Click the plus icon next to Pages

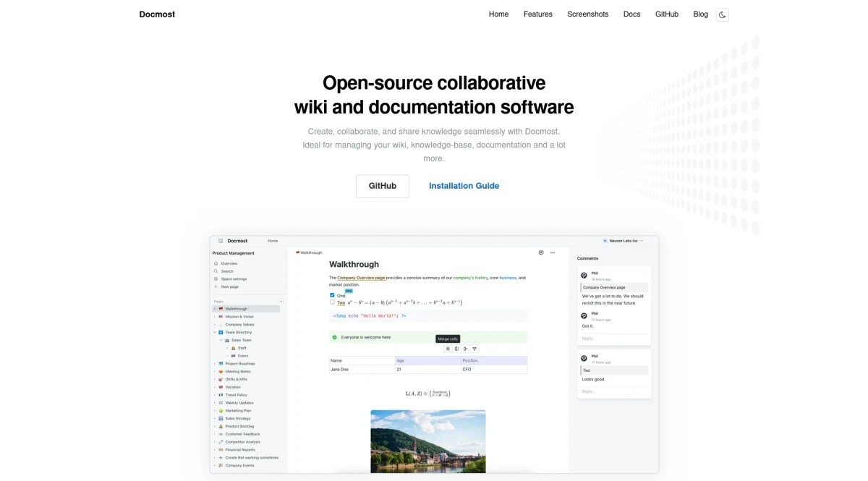281,301
